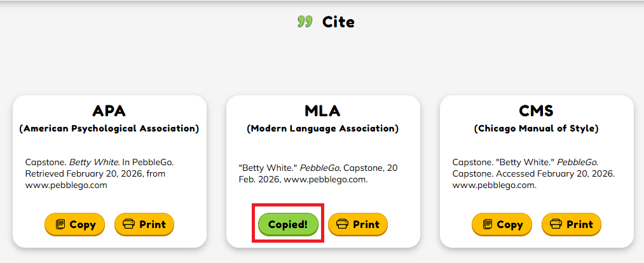Click the MLA citation text for Betty White

coord(318,173)
